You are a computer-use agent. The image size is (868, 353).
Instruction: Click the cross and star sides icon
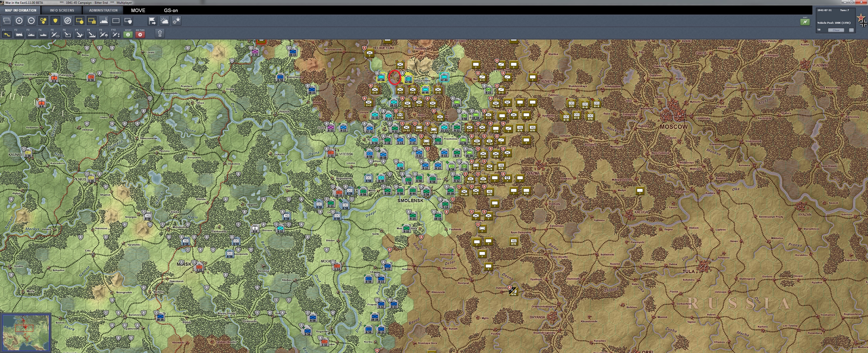tap(177, 21)
